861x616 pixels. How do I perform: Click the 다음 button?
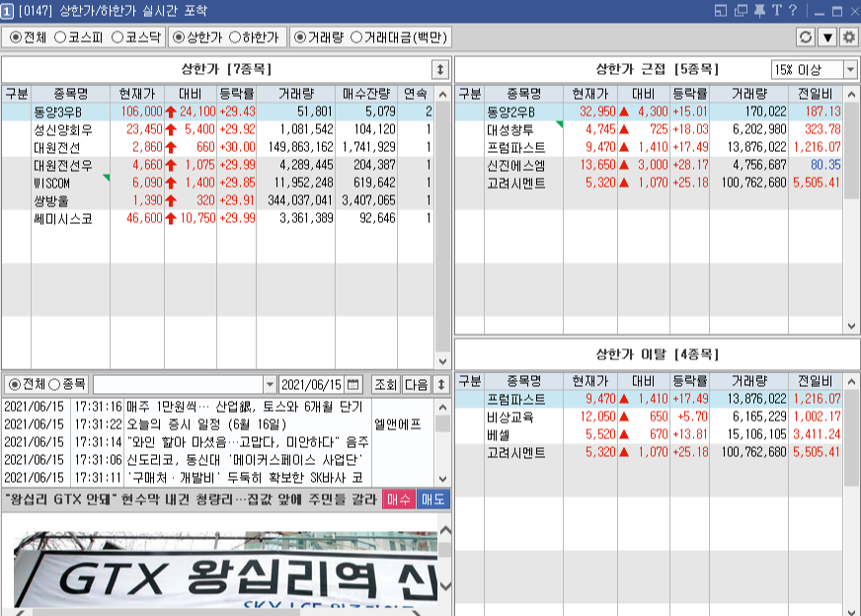416,385
